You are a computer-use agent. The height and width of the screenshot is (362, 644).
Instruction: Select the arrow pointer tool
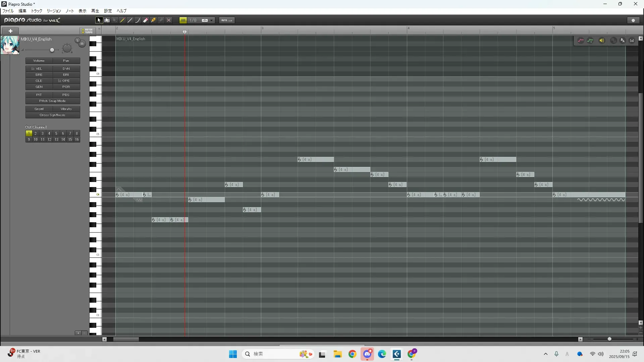[x=99, y=20]
